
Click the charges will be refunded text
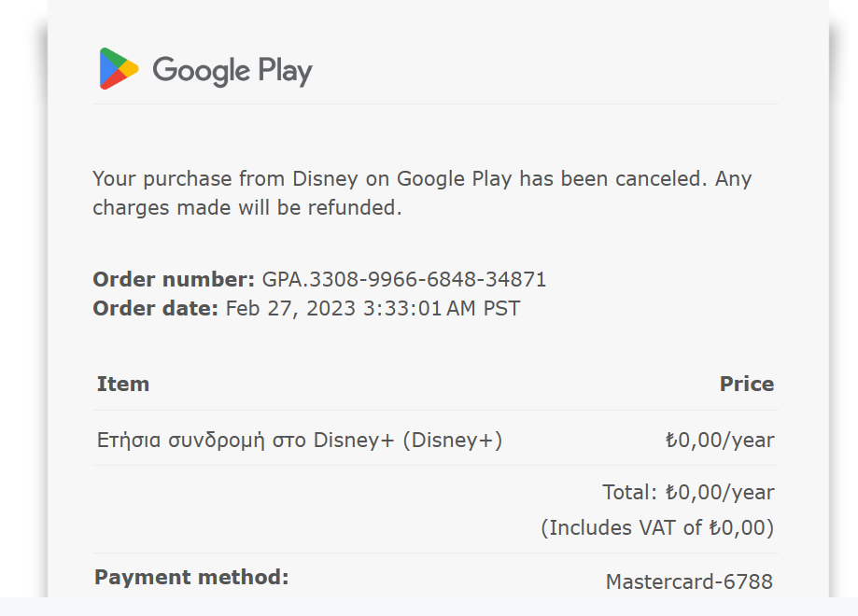click(x=246, y=207)
